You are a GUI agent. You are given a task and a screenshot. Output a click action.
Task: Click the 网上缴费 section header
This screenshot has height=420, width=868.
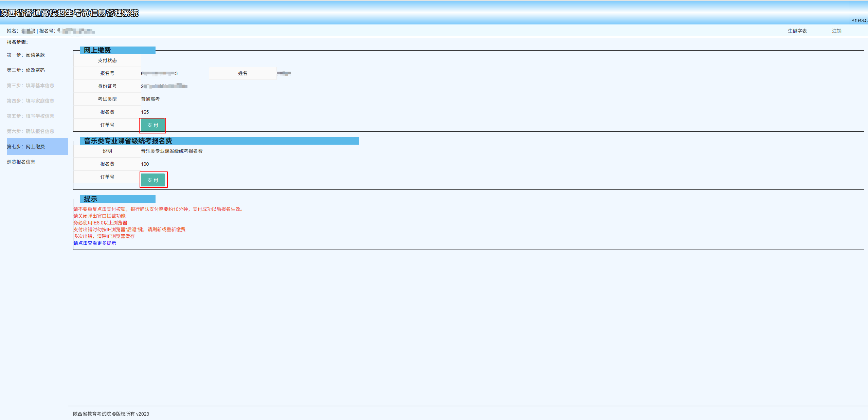97,50
